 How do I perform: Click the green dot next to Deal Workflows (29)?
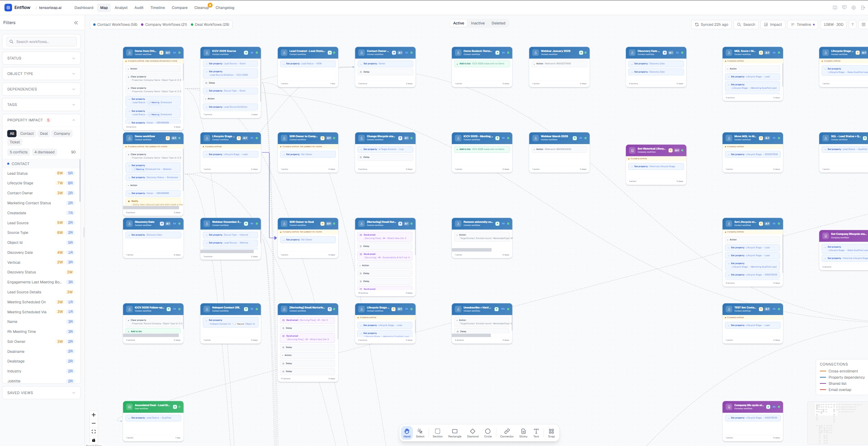coord(192,24)
